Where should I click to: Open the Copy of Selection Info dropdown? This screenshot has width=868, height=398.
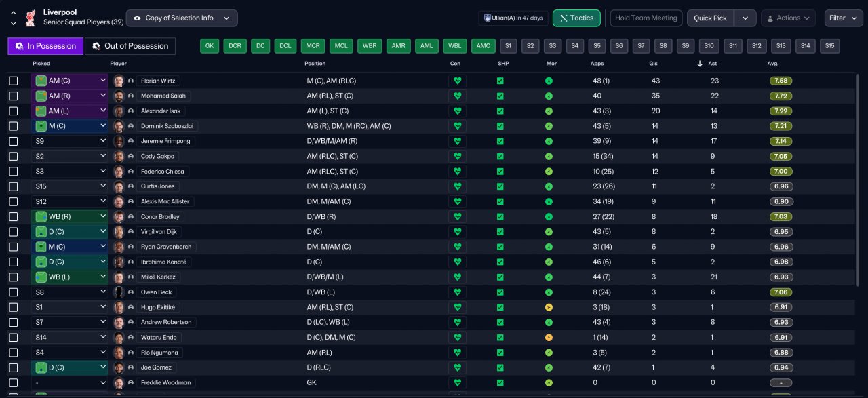(x=182, y=18)
